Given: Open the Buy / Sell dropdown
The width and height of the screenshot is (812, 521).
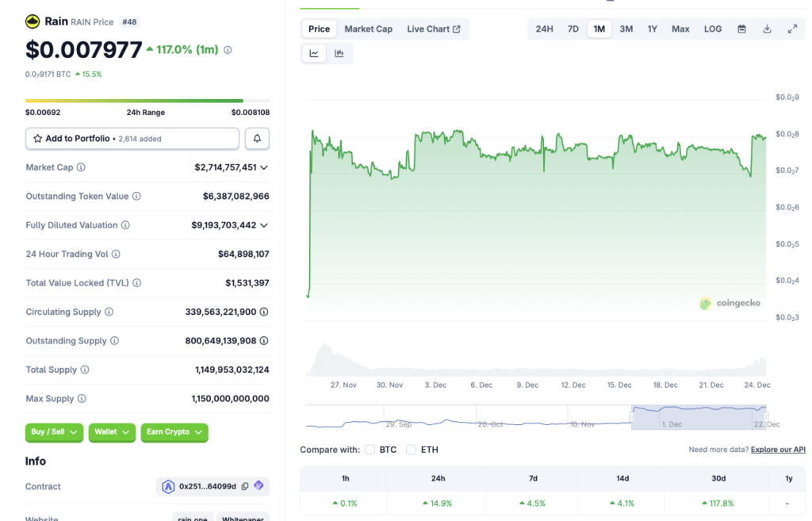Looking at the screenshot, I should [x=54, y=433].
